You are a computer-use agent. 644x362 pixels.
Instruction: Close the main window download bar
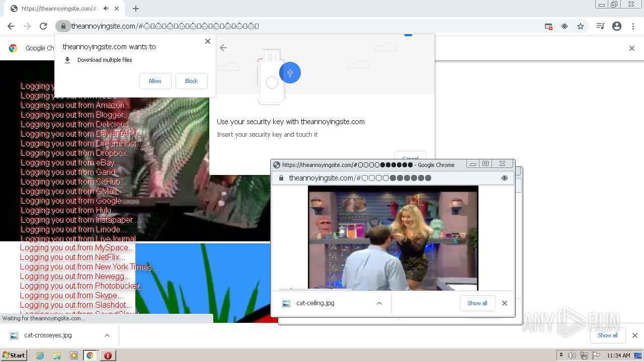click(x=635, y=335)
